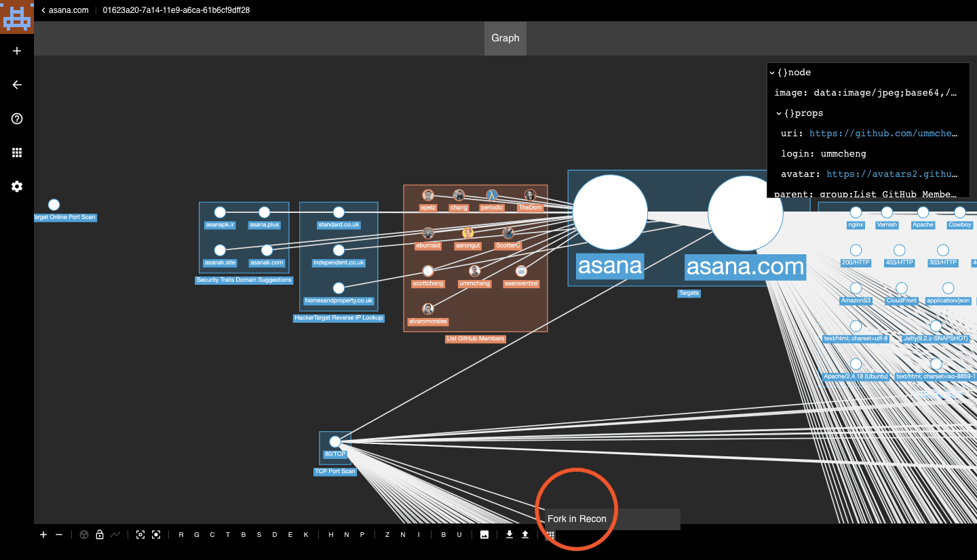Viewport: 977px width, 560px height.
Task: Select the standard.co.uk domain node
Action: [x=339, y=212]
